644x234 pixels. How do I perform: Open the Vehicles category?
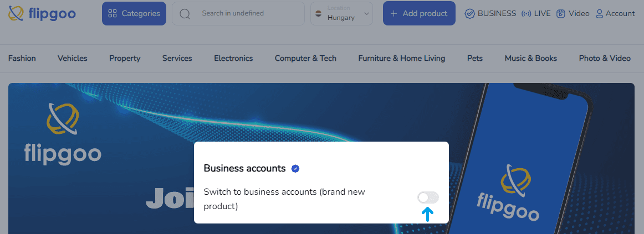tap(73, 58)
